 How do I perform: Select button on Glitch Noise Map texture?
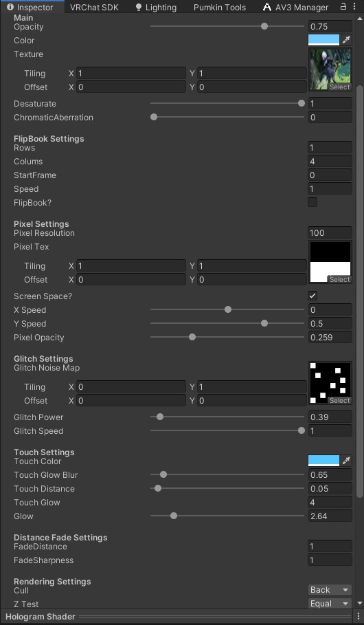340,400
